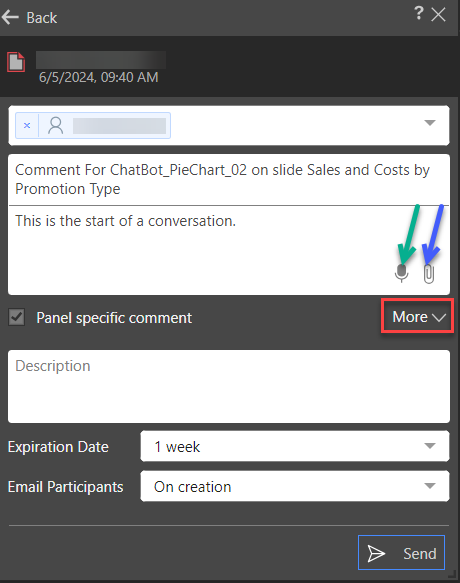Click the comment title text field
This screenshot has height=583, width=460.
tap(229, 180)
